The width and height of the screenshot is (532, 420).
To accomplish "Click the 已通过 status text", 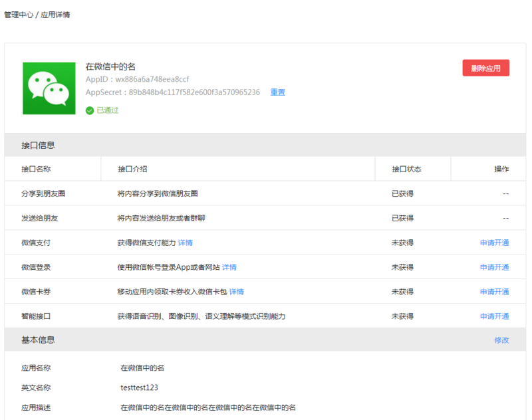I will point(108,110).
